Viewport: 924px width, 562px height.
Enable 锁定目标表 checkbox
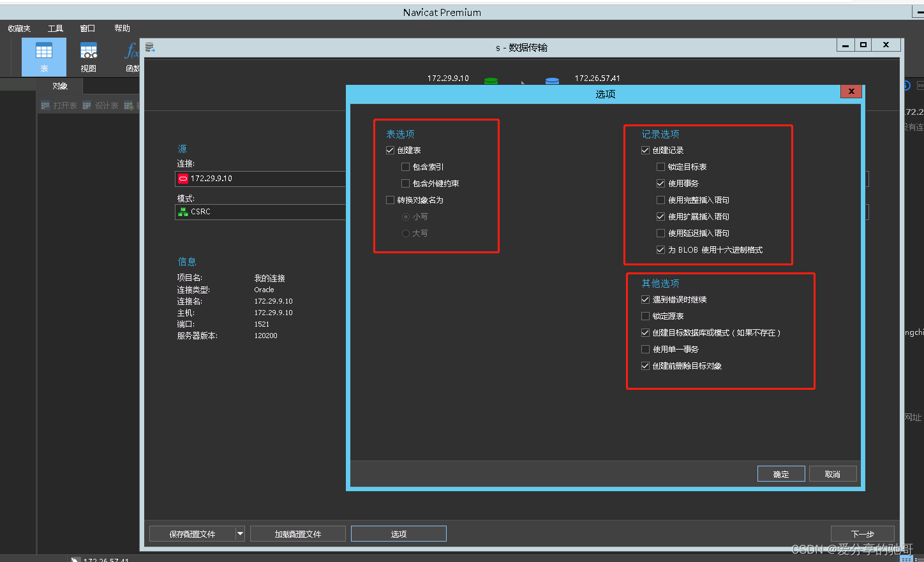click(660, 167)
